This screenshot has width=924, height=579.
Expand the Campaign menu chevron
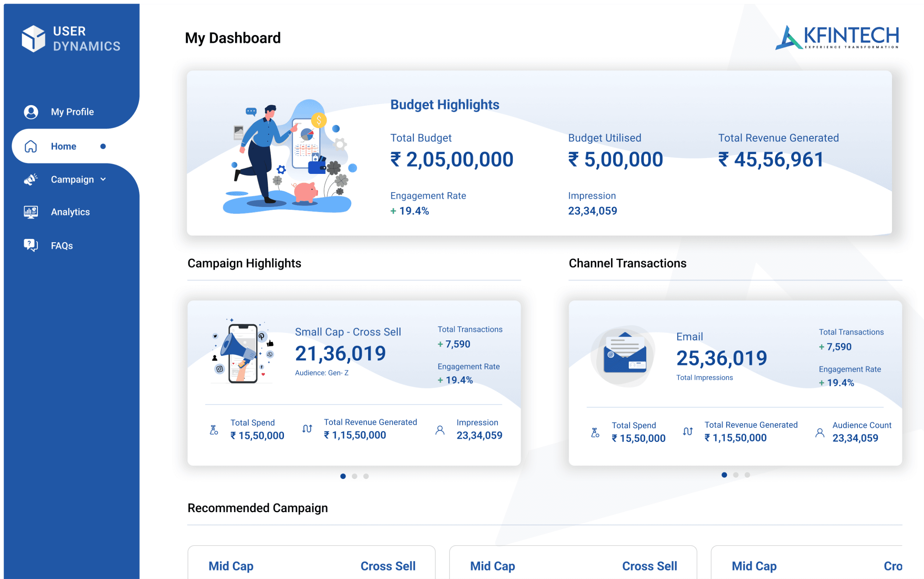click(103, 179)
